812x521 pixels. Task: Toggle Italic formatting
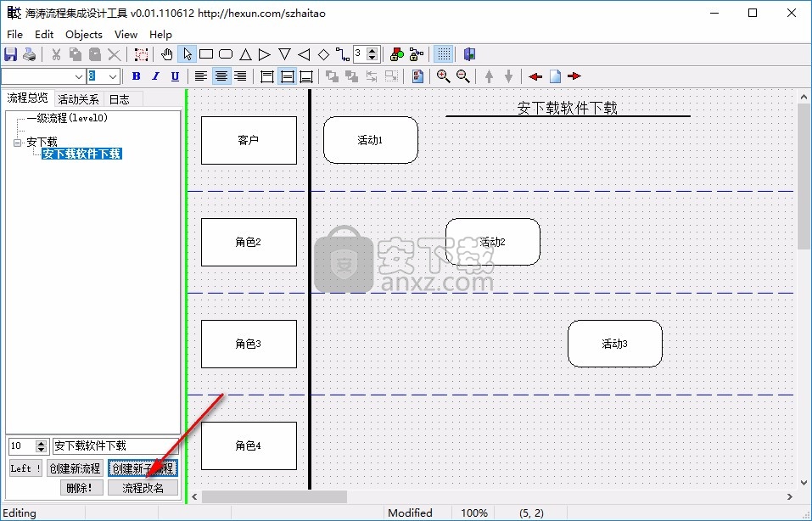click(155, 76)
